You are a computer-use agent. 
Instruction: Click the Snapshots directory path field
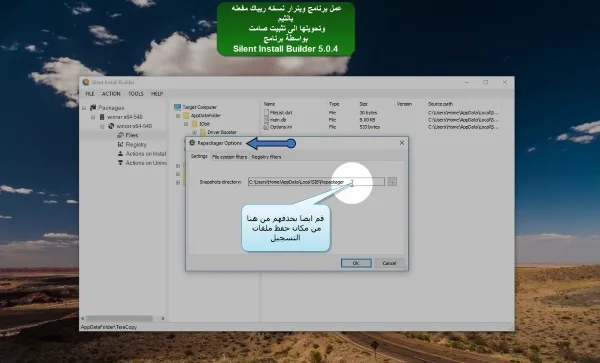coord(316,182)
